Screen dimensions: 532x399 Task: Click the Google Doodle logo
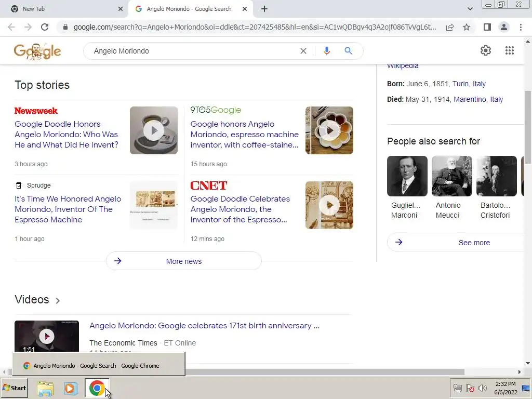[x=37, y=51]
